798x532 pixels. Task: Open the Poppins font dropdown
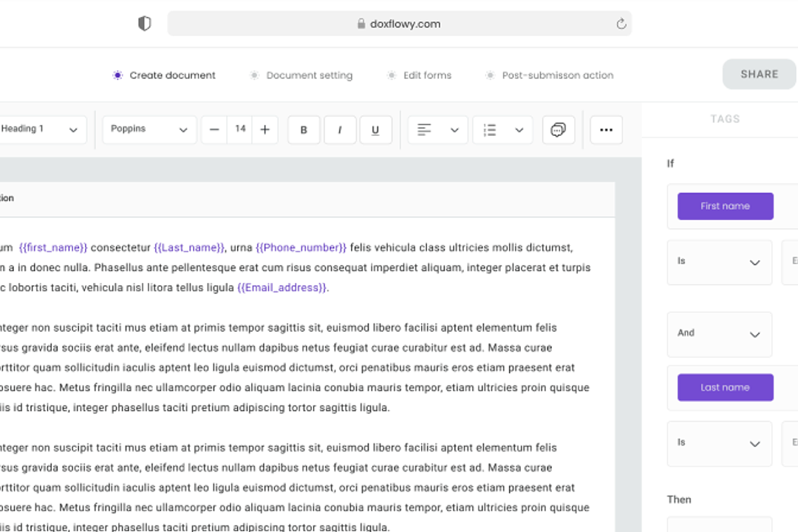coord(149,130)
